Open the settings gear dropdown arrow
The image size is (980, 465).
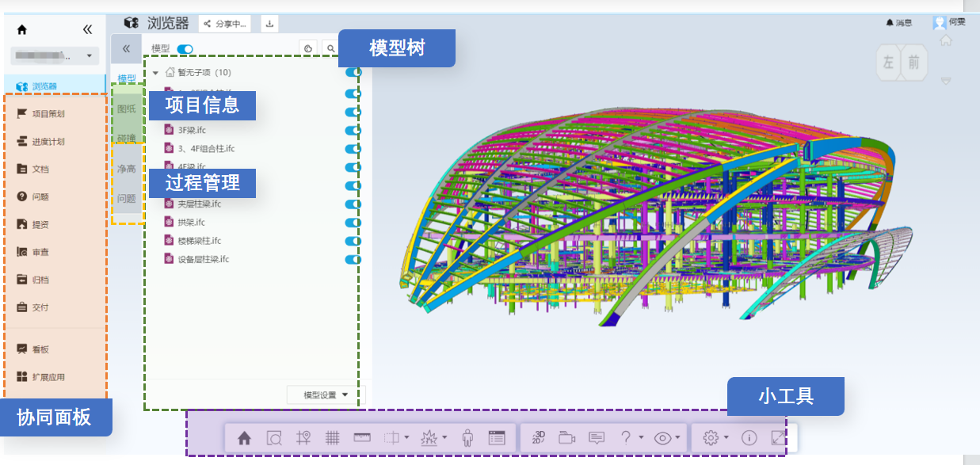point(726,437)
